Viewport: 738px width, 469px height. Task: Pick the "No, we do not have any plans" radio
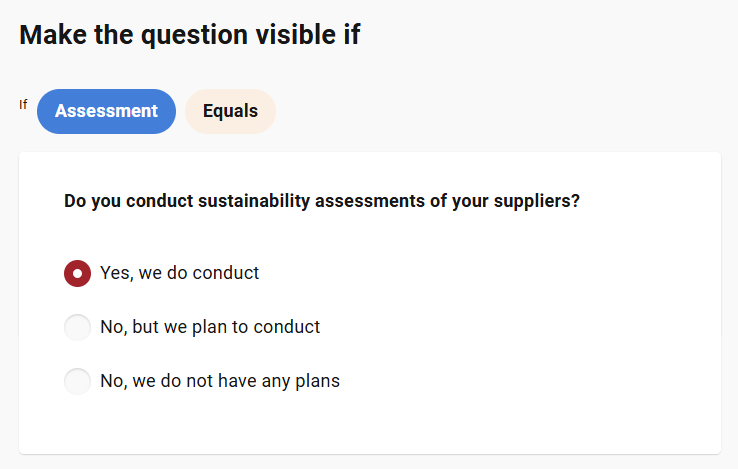pos(78,381)
